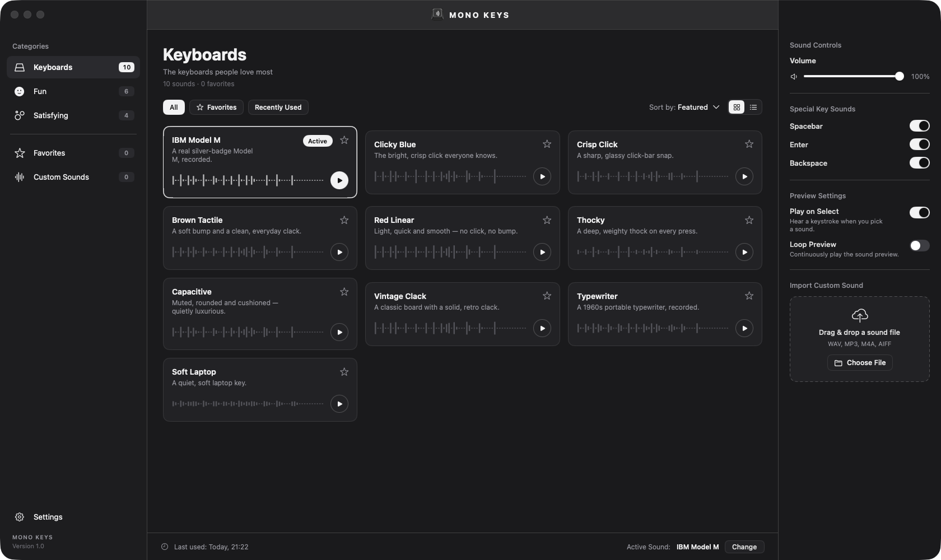The width and height of the screenshot is (941, 560).
Task: Show Recently Used sounds
Action: pos(278,107)
